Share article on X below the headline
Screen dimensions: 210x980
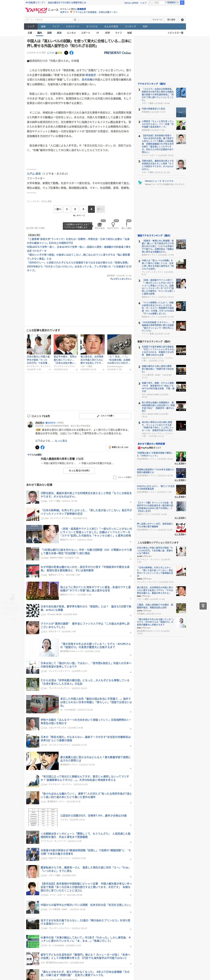[x=66, y=53]
